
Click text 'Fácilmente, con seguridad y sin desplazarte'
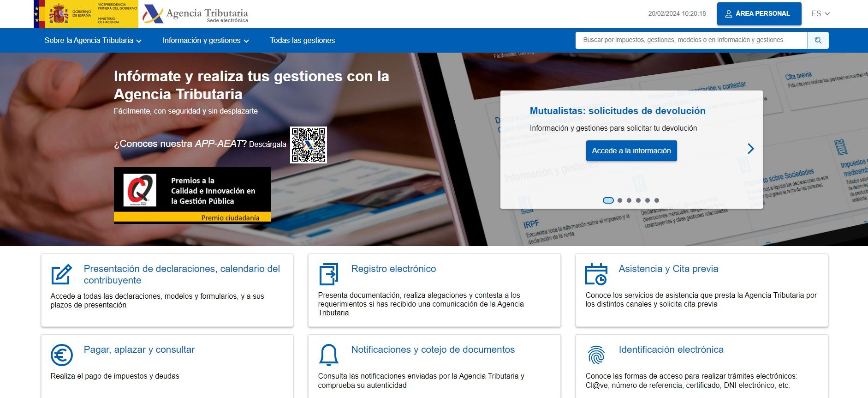click(186, 111)
